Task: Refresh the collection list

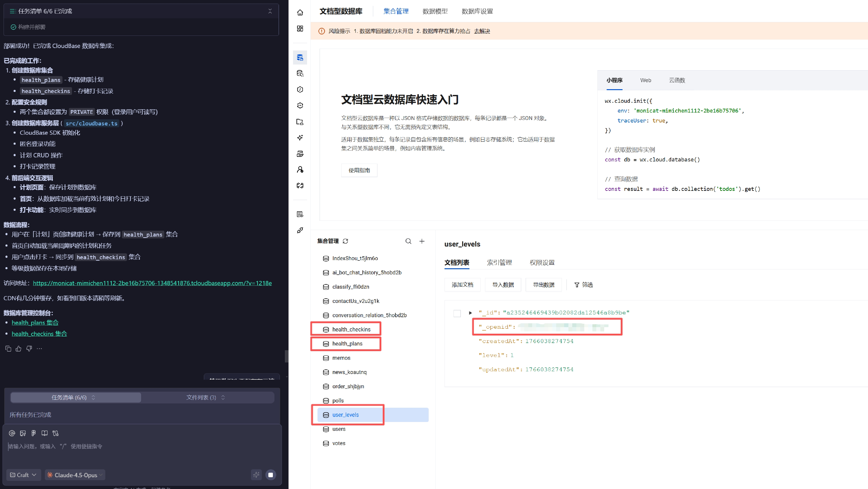Action: point(345,241)
